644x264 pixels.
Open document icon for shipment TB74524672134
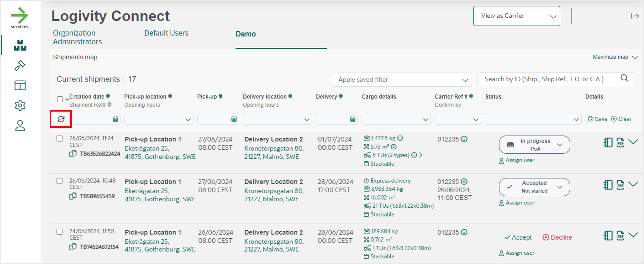coord(608,236)
